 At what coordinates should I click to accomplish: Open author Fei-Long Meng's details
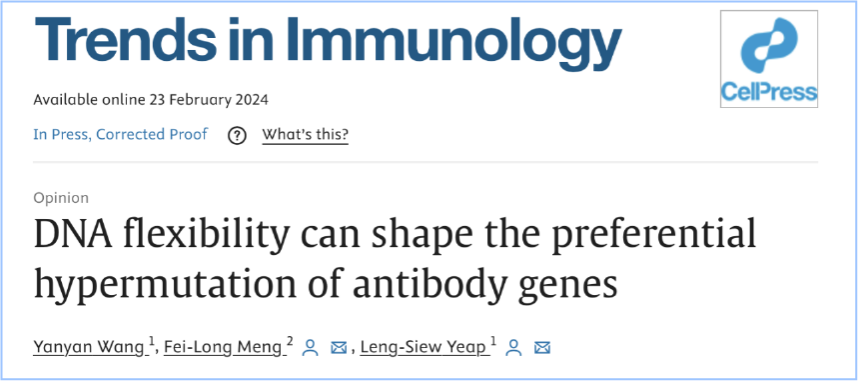pyautogui.click(x=222, y=348)
